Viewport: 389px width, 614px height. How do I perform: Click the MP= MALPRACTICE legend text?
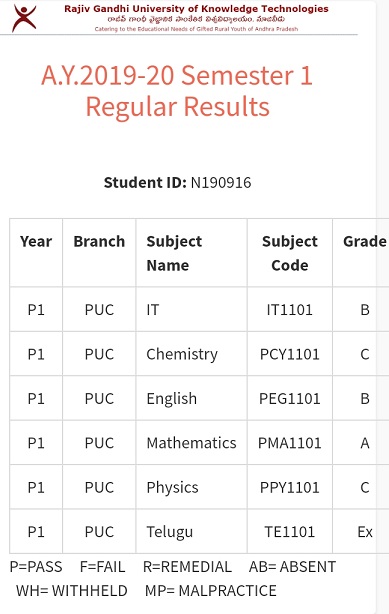tap(211, 591)
